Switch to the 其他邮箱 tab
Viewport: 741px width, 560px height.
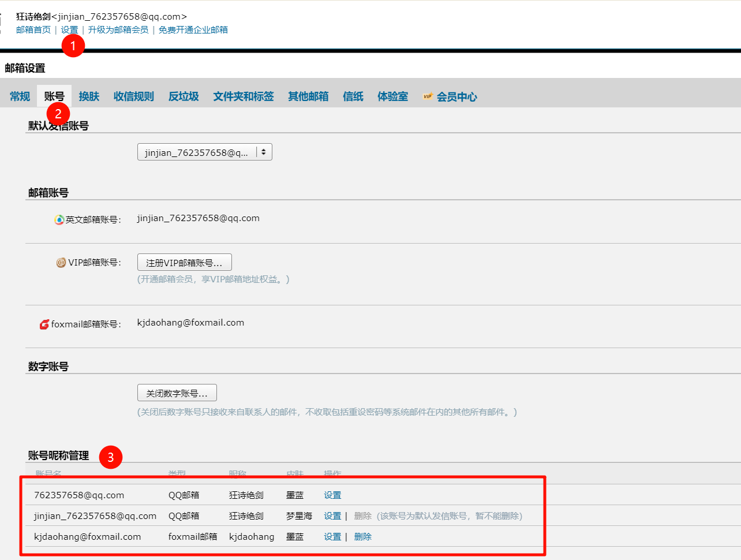pos(308,96)
